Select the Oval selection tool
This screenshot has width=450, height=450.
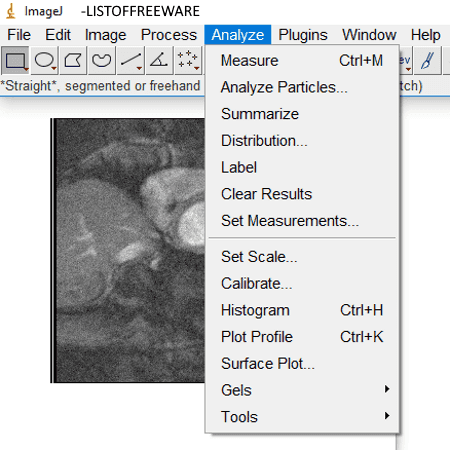pos(44,60)
